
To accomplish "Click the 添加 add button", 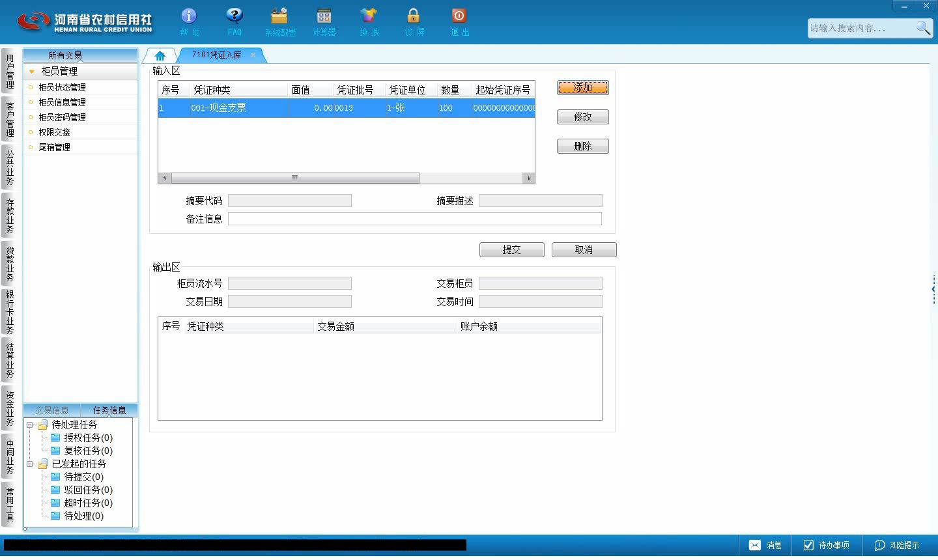I will tap(582, 87).
